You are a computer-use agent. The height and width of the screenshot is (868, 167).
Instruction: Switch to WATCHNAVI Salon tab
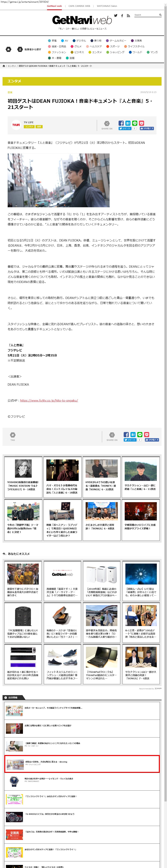coord(107,6)
